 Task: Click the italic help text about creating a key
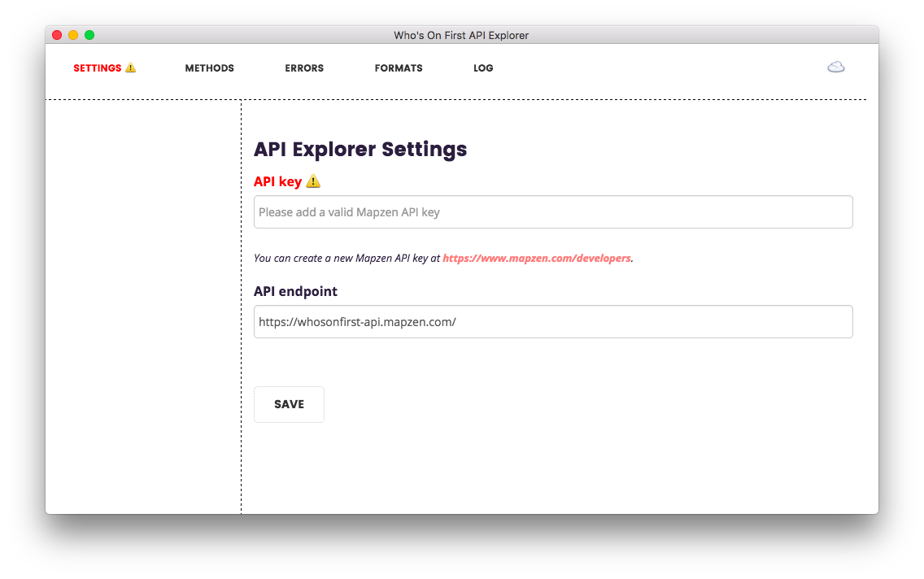click(x=347, y=259)
